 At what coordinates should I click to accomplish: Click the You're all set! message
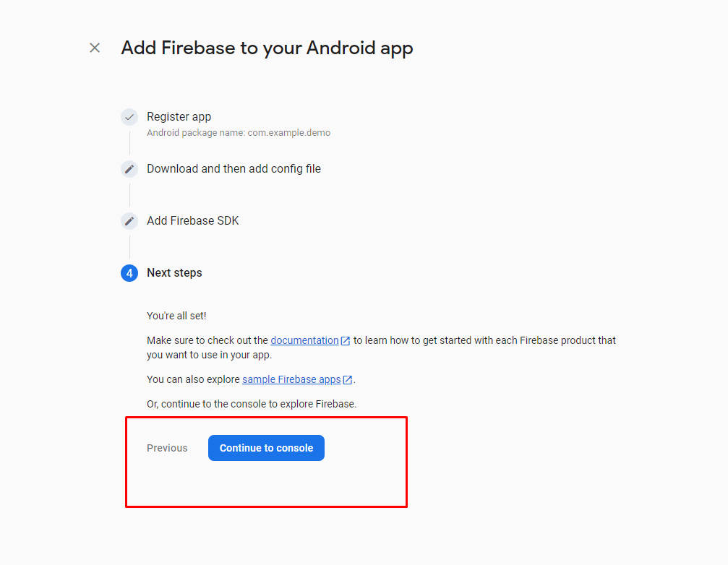click(x=176, y=316)
